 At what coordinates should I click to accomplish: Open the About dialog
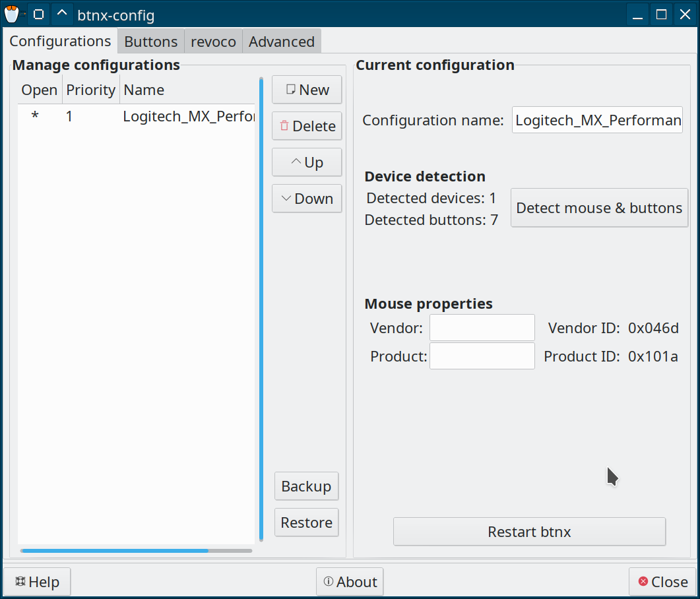[x=350, y=582]
